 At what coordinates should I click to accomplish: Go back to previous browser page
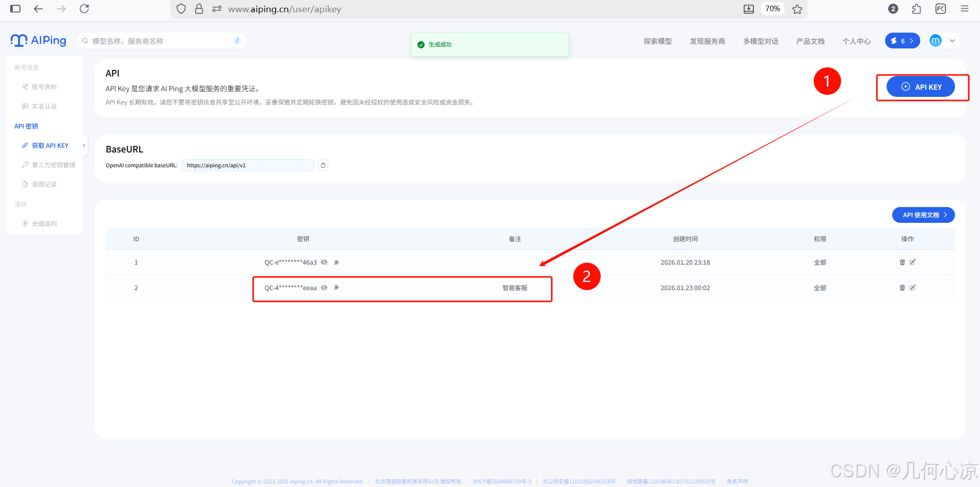tap(38, 9)
